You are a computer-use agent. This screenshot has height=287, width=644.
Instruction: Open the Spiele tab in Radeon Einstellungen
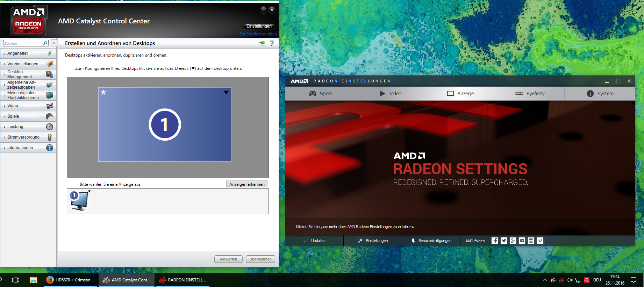(320, 94)
